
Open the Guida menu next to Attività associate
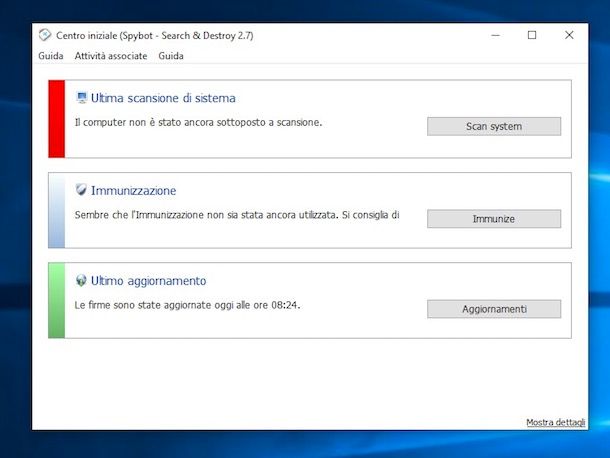(x=171, y=56)
